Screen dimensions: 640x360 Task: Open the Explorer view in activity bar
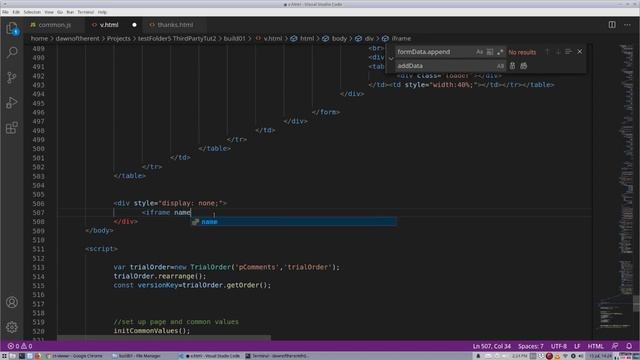click(x=12, y=29)
